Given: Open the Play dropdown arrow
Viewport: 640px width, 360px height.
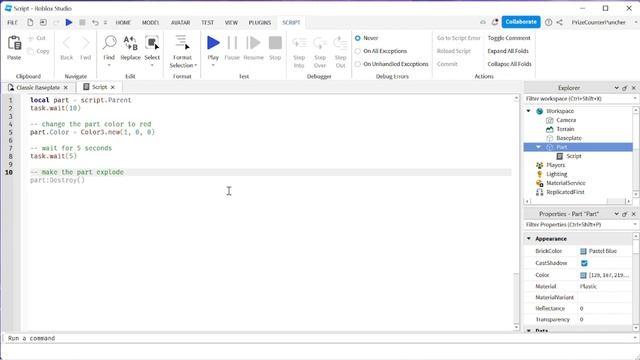Looking at the screenshot, I should (213, 65).
